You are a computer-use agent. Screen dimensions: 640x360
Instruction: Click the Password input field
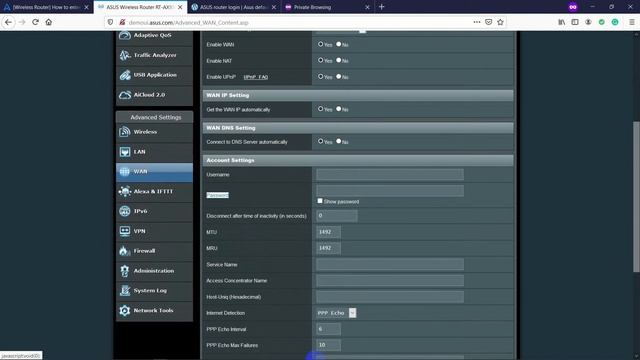(390, 191)
